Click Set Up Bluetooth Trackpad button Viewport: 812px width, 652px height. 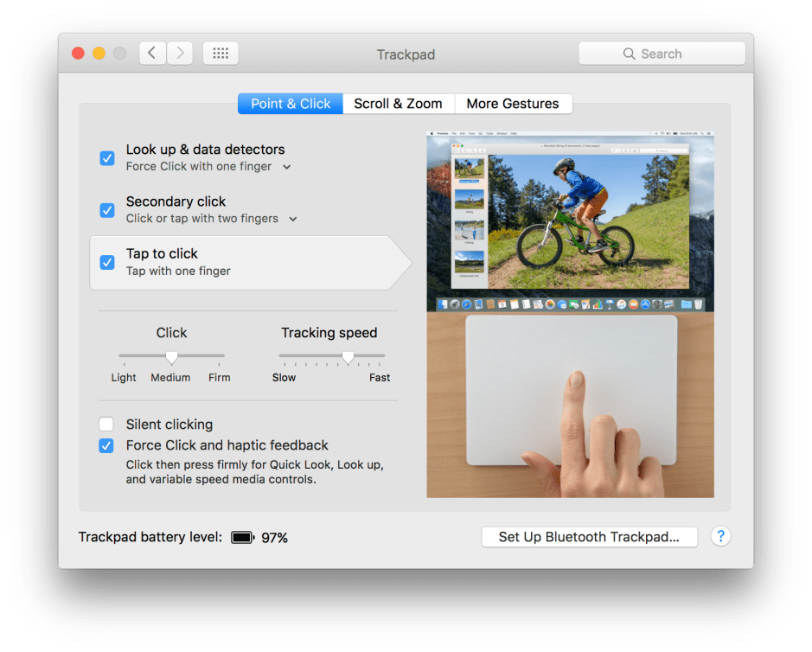point(590,537)
